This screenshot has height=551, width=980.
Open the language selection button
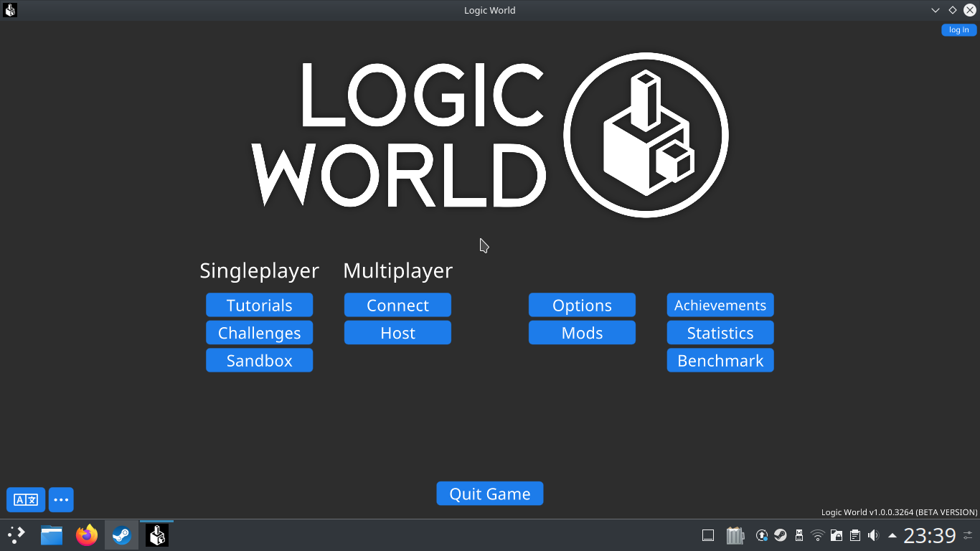click(x=26, y=499)
